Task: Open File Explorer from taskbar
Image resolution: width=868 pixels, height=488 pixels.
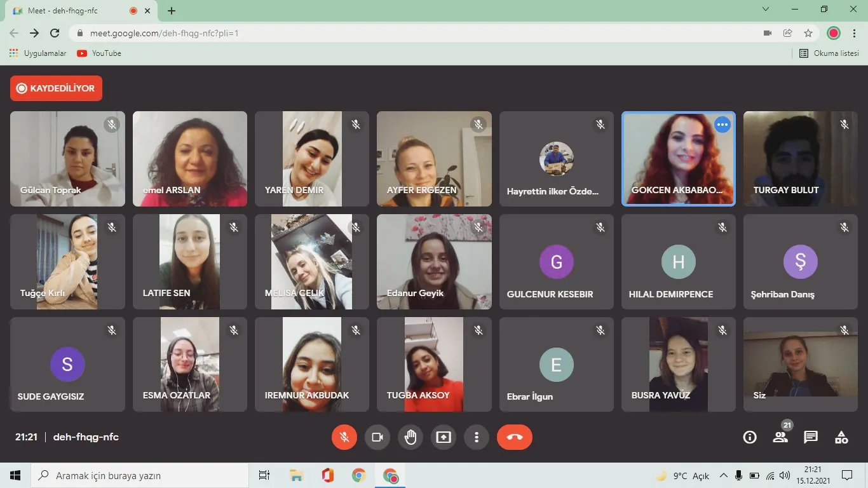Action: pos(296,475)
